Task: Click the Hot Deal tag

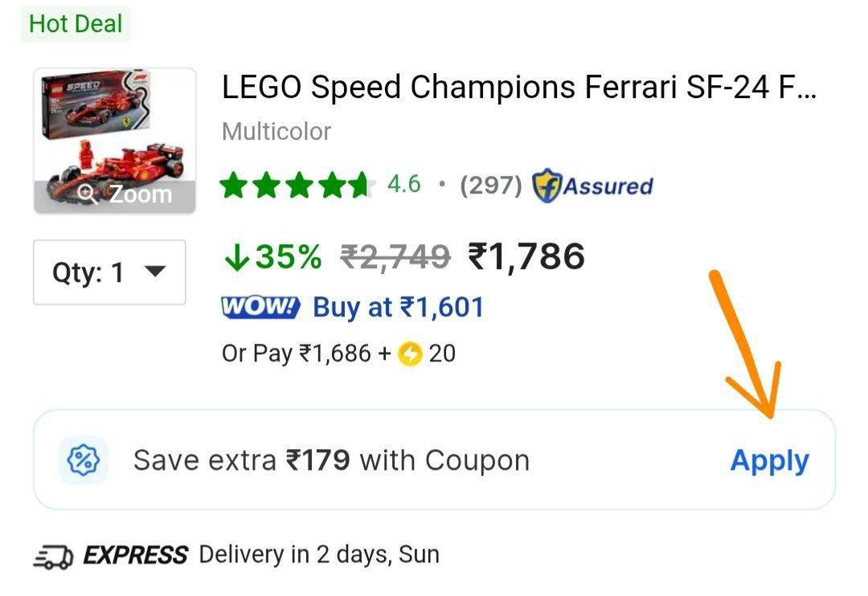Action: pyautogui.click(x=76, y=23)
